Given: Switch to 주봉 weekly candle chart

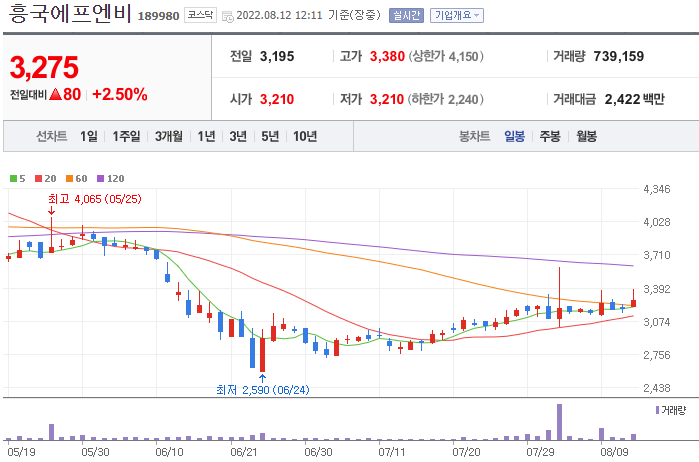Looking at the screenshot, I should 550,136.
